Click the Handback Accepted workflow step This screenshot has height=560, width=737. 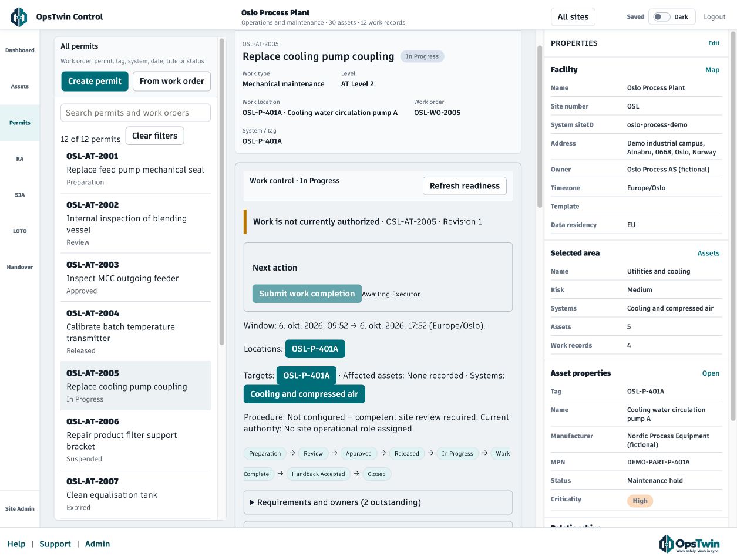(318, 474)
